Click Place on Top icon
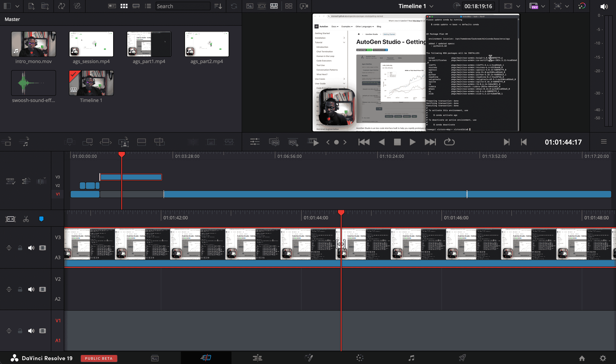 142,142
